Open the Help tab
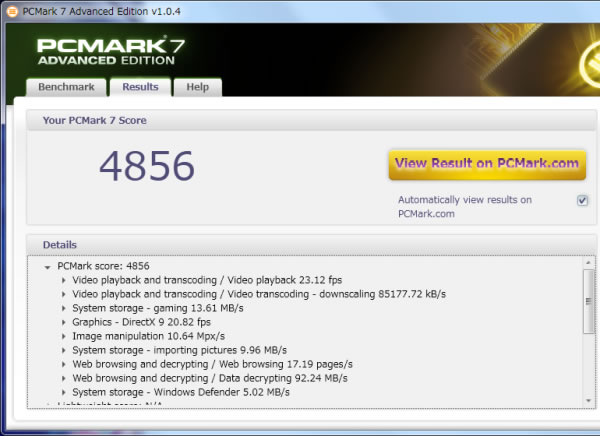This screenshot has width=600, height=436. [x=197, y=87]
